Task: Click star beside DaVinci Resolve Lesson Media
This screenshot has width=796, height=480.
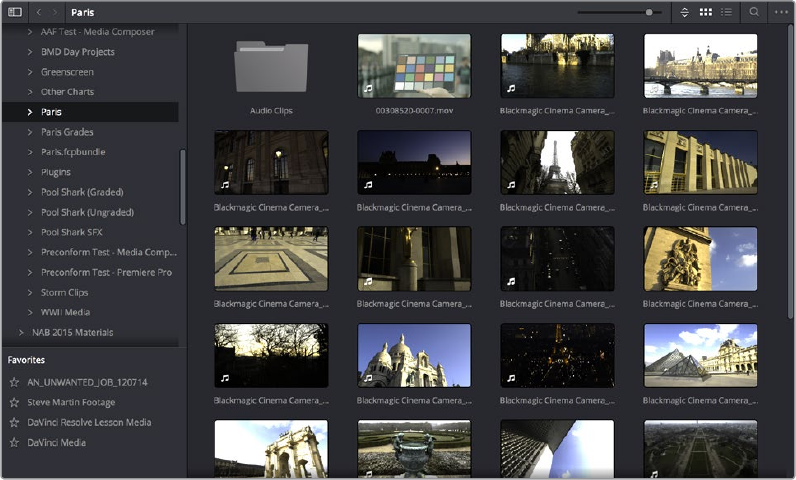Action: pos(14,422)
